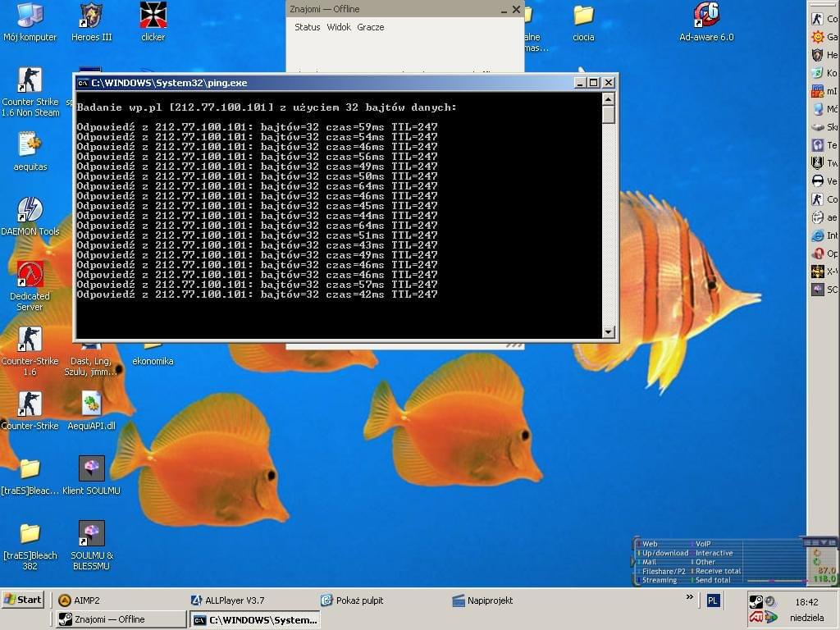Click 'Streaming' in the network meter legend
This screenshot has height=630, width=840.
click(x=660, y=580)
